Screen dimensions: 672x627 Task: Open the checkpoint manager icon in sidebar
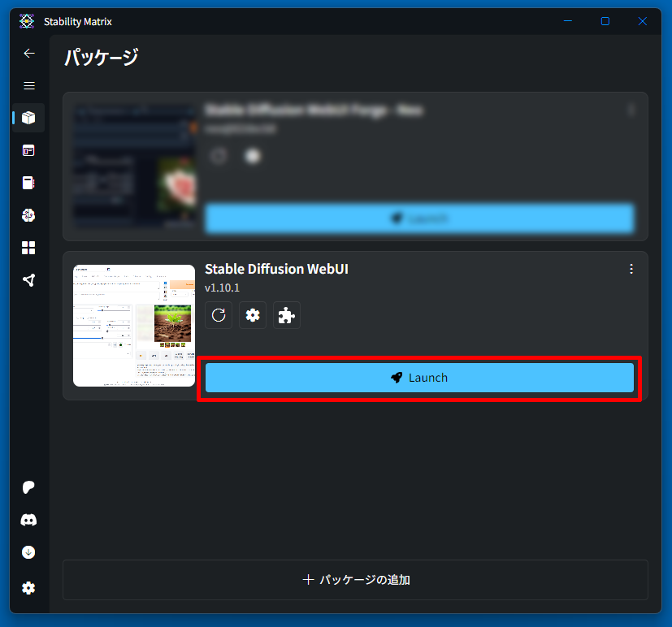(x=29, y=182)
